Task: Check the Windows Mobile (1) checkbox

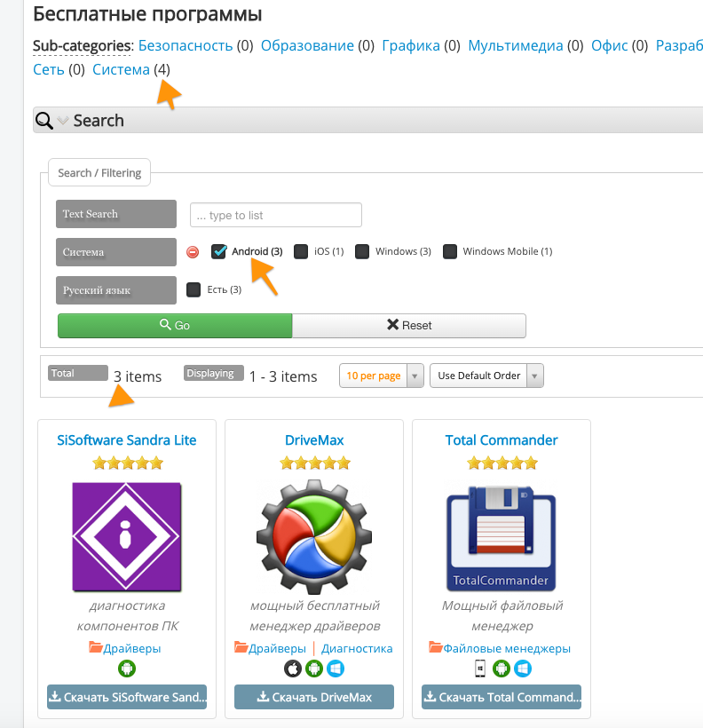Action: coord(449,251)
